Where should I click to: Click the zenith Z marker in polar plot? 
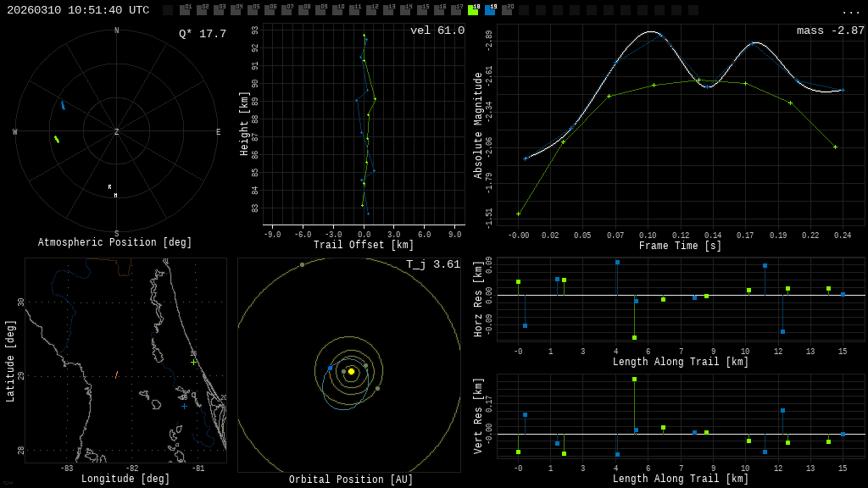click(x=117, y=132)
